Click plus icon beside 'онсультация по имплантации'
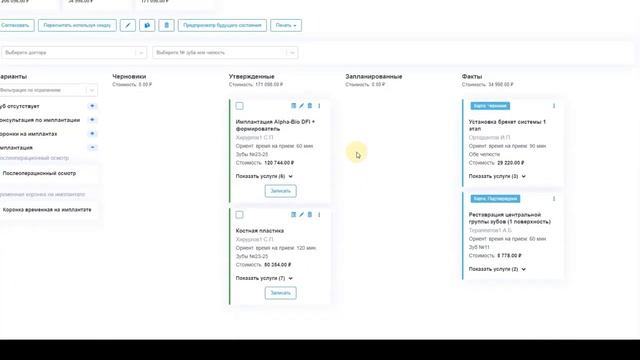The image size is (640, 360). [92, 120]
